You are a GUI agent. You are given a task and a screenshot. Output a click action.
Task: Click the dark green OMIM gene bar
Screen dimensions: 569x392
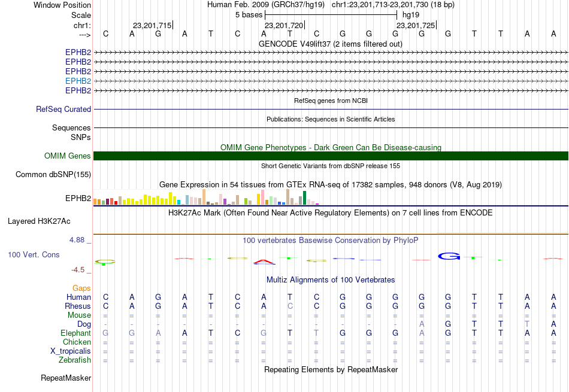pyautogui.click(x=331, y=156)
